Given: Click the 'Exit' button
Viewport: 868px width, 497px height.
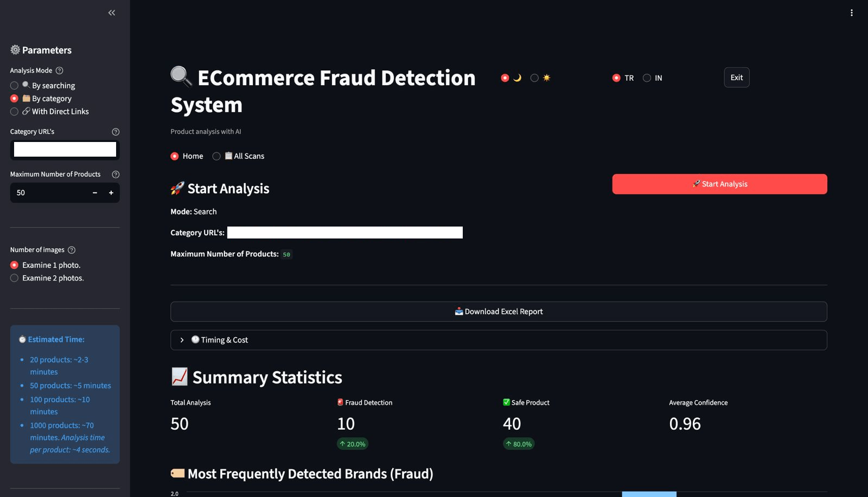Looking at the screenshot, I should 736,78.
